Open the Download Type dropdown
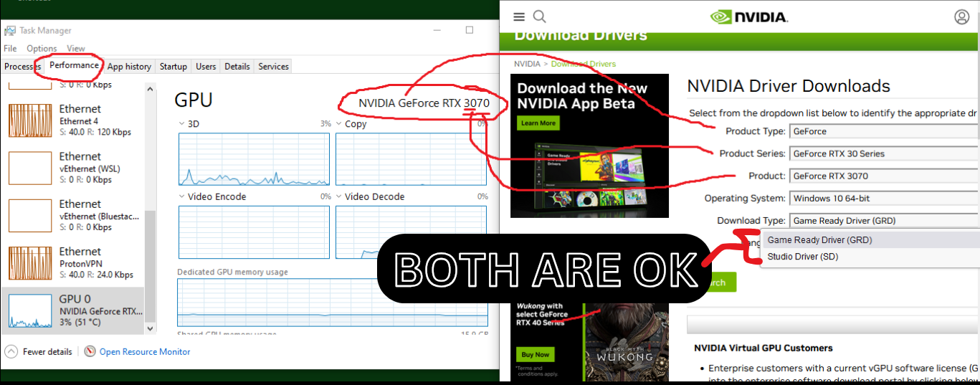The width and height of the screenshot is (980, 385). [x=884, y=220]
